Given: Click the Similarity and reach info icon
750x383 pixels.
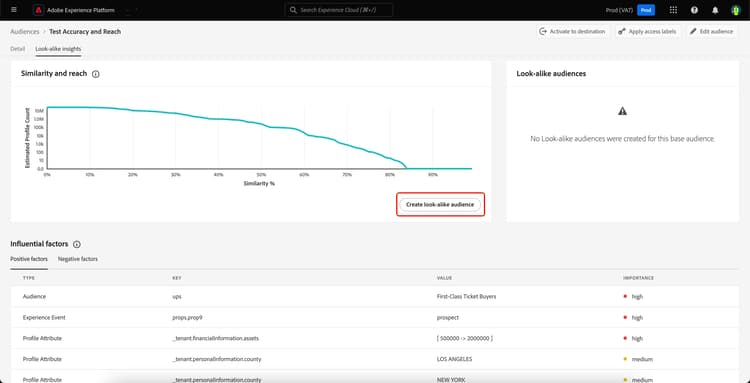Looking at the screenshot, I should (x=96, y=74).
